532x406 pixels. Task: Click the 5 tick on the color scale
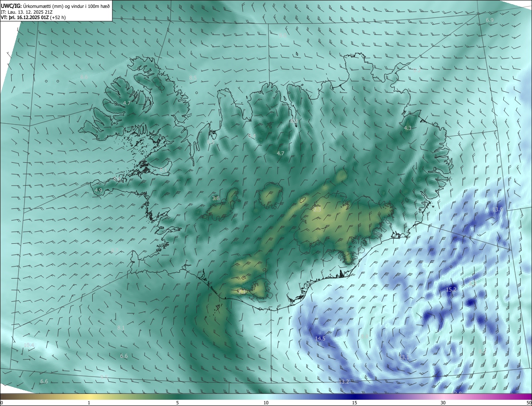coord(177,403)
